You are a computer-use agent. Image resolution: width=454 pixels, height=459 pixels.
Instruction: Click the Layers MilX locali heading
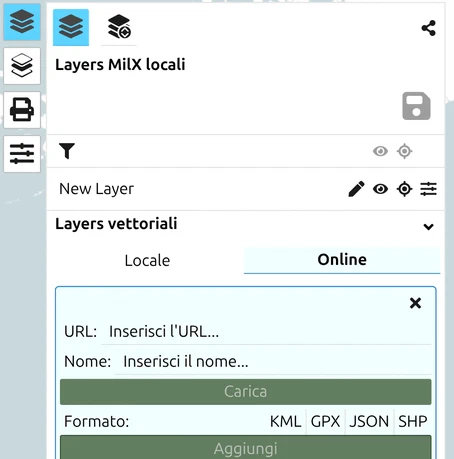pos(120,65)
